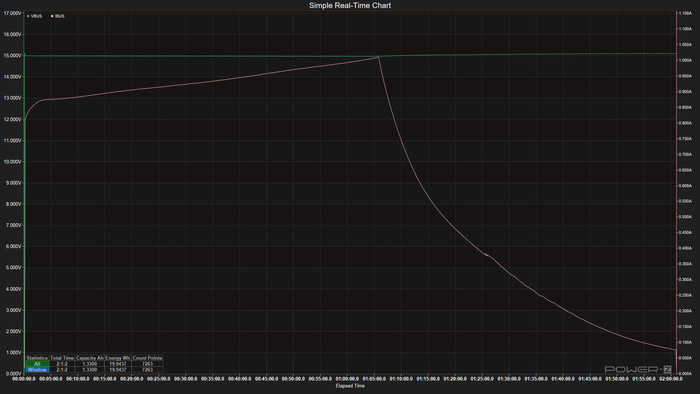The width and height of the screenshot is (700, 394).
Task: Click the Elapsed Time axis title
Action: tap(350, 386)
